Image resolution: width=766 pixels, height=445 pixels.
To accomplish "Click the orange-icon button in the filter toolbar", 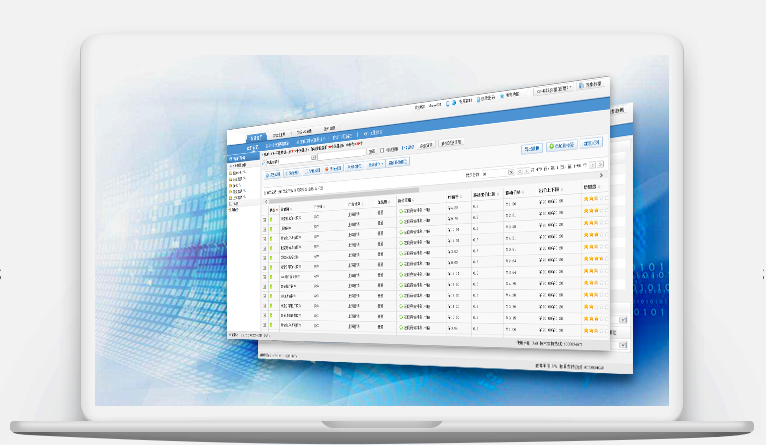I will pyautogui.click(x=333, y=168).
